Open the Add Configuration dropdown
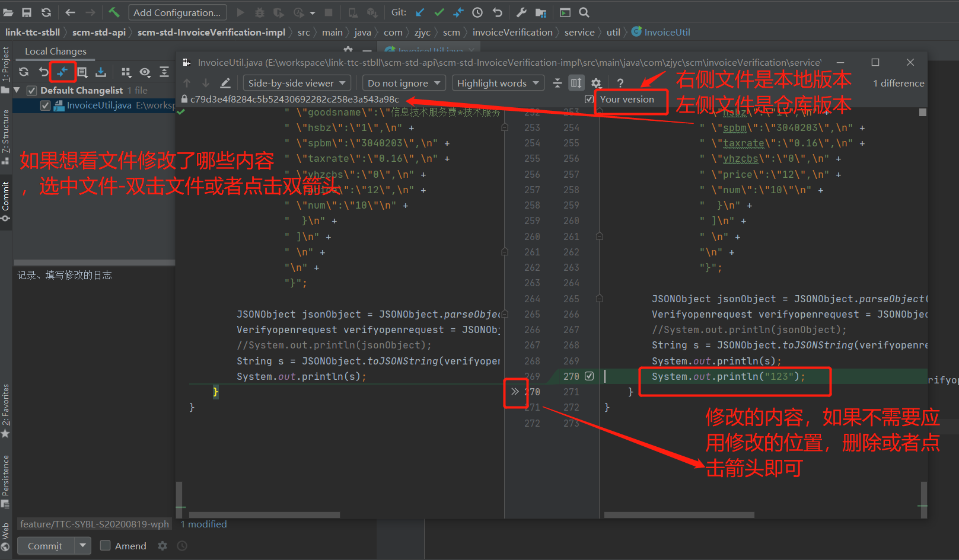The width and height of the screenshot is (959, 560). [177, 12]
